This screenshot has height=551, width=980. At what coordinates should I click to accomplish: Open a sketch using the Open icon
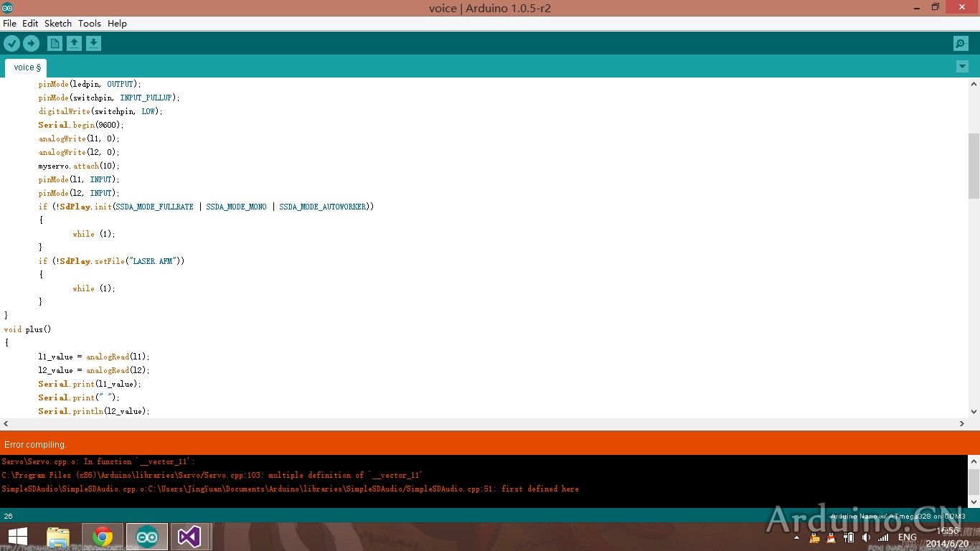click(x=74, y=44)
